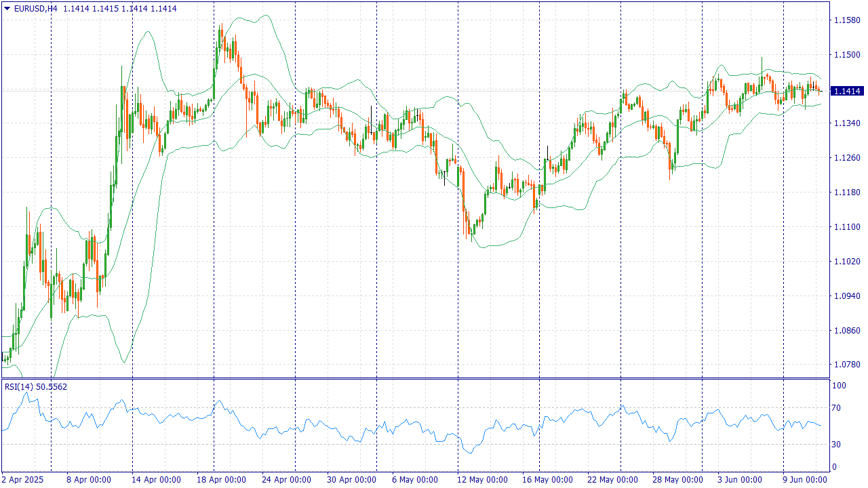Click the 24 Apr 00:00 date label

click(287, 480)
